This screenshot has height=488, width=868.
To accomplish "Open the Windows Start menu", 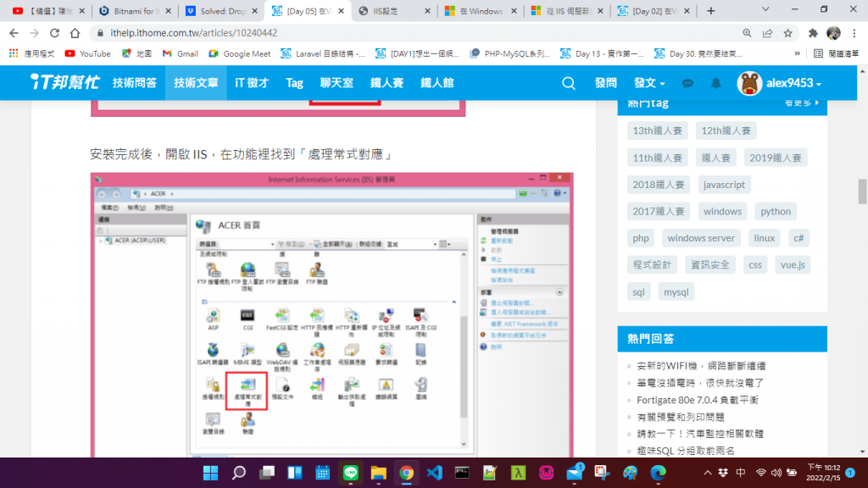I will tap(210, 473).
